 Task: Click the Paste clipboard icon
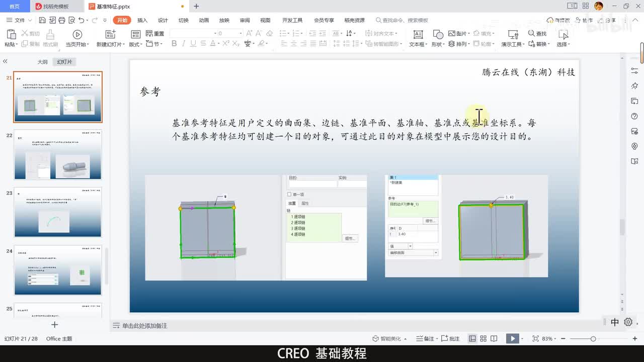[x=11, y=34]
